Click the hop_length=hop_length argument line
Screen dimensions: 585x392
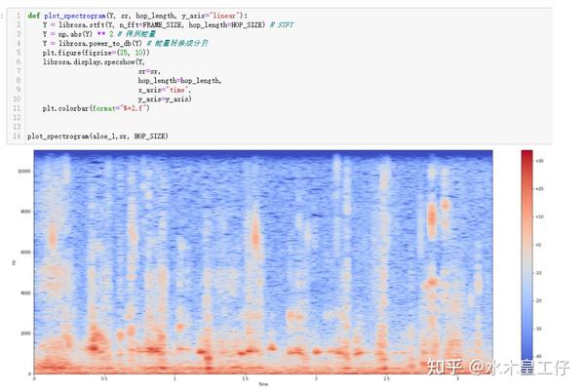point(179,81)
